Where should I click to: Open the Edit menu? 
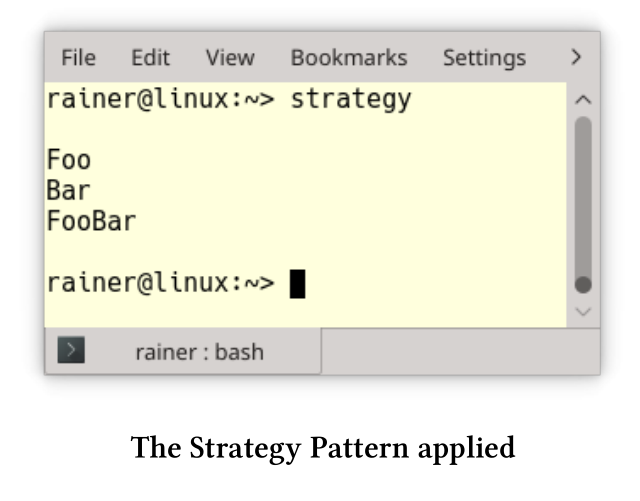[x=150, y=57]
